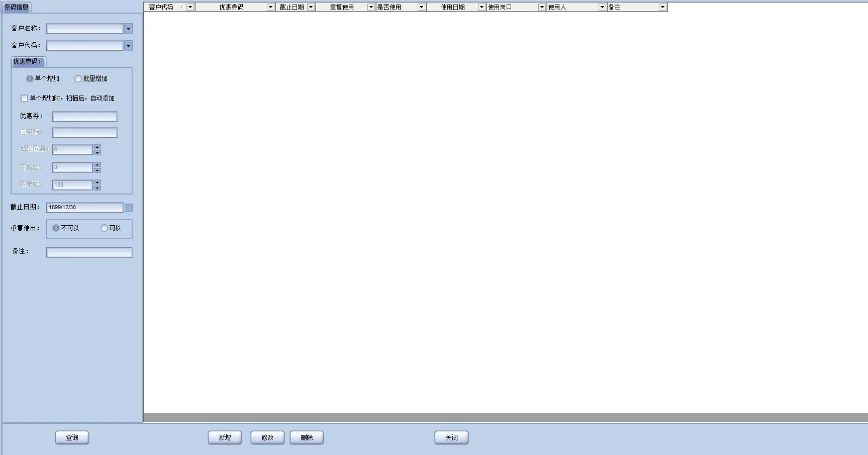Screen dimensions: 868x455
Task: Click the 查询 button
Action: point(72,438)
